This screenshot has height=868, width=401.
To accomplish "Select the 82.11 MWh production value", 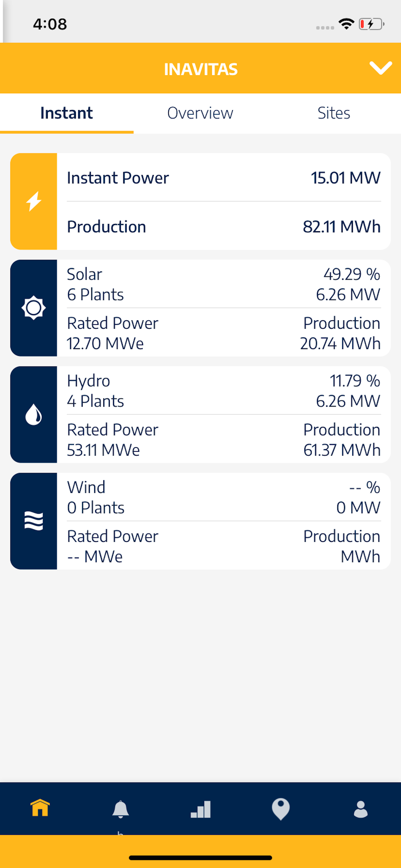I will coord(342,226).
